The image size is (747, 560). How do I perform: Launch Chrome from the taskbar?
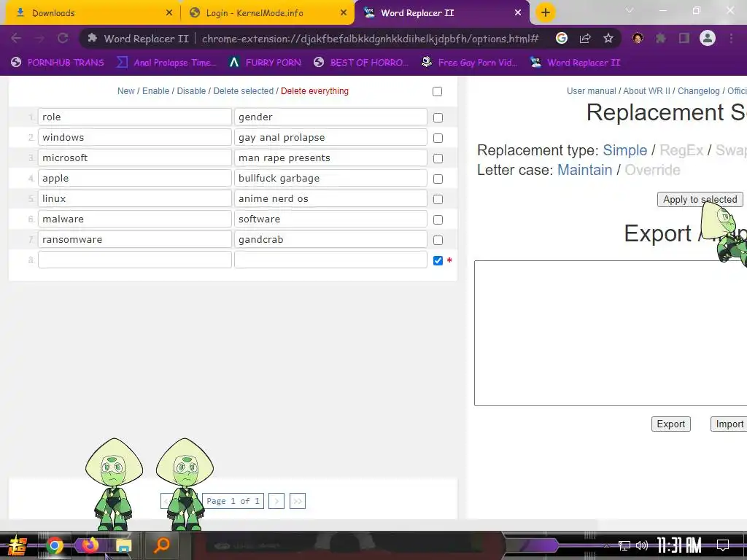(54, 545)
